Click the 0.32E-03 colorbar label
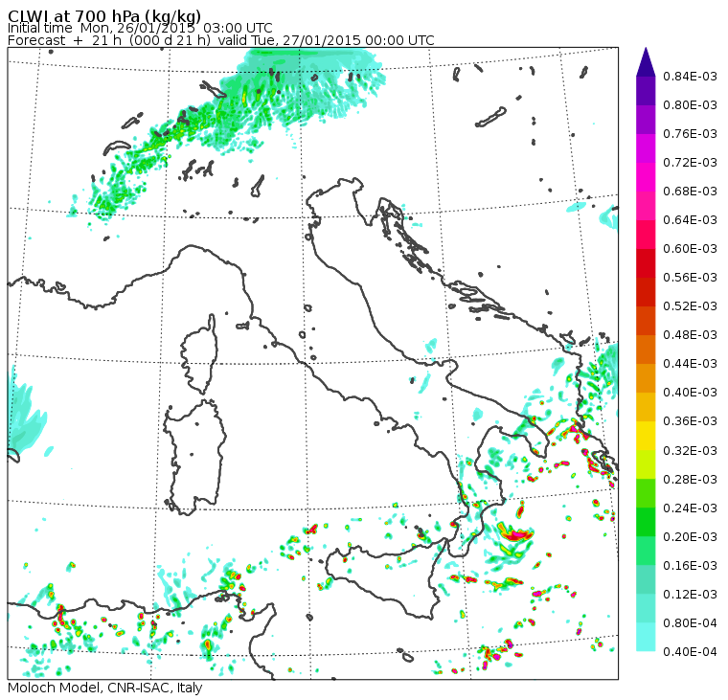Viewport: 728px width, 700px height. pyautogui.click(x=690, y=451)
